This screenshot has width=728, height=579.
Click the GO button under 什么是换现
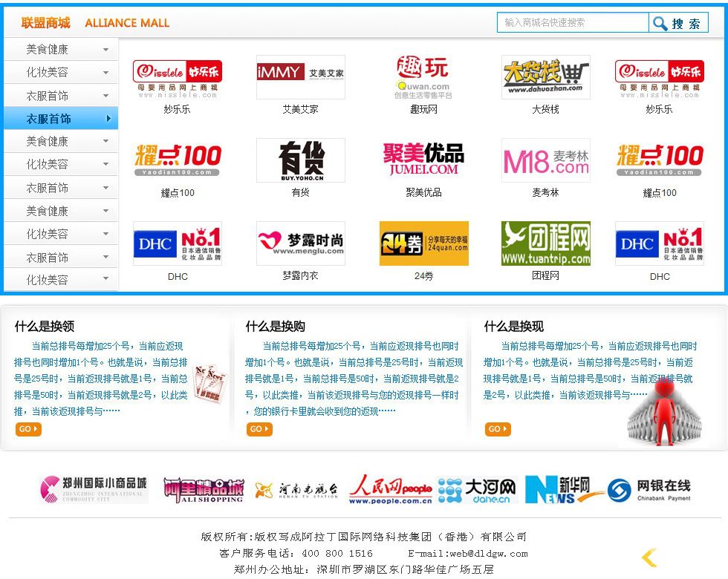[x=498, y=429]
